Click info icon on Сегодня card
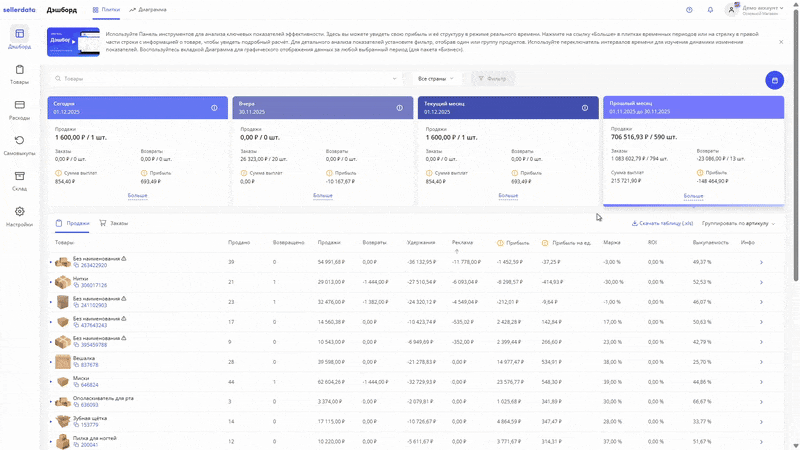This screenshot has width=800, height=450. point(214,108)
